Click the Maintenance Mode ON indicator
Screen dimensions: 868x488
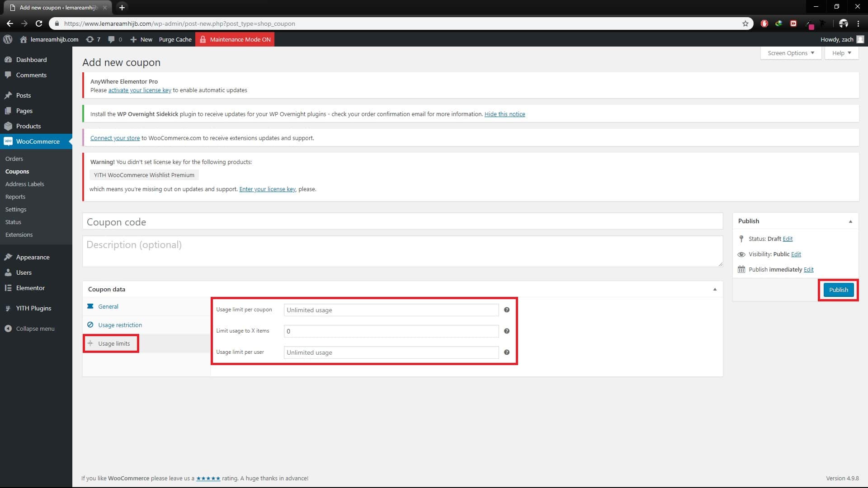click(x=235, y=39)
